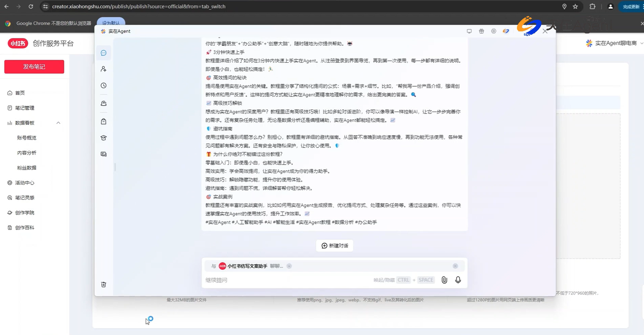
Task: Open the gift icon in the Agent dialog header
Action: tap(481, 31)
